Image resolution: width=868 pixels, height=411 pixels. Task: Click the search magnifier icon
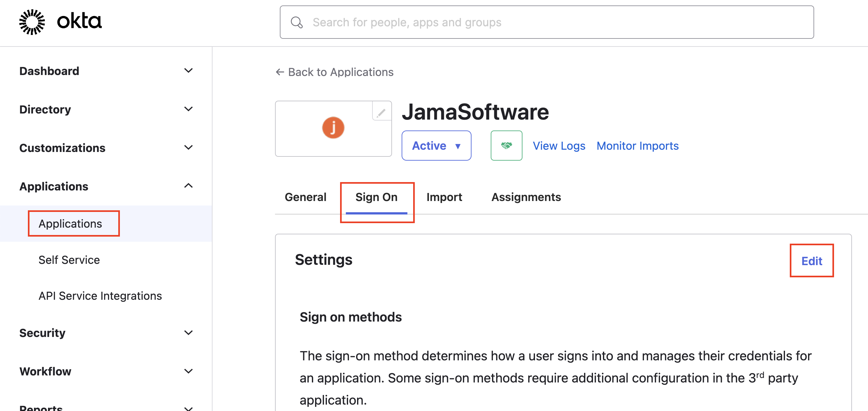pos(296,22)
